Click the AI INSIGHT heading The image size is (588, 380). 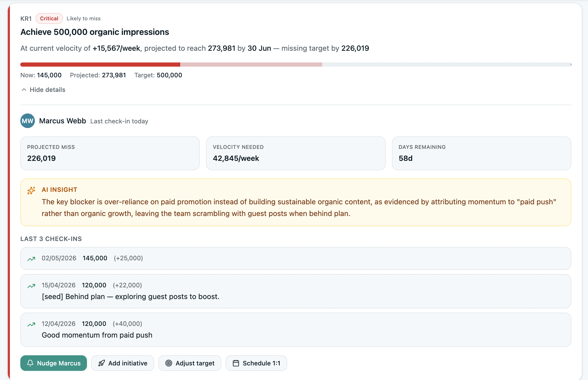click(x=60, y=190)
